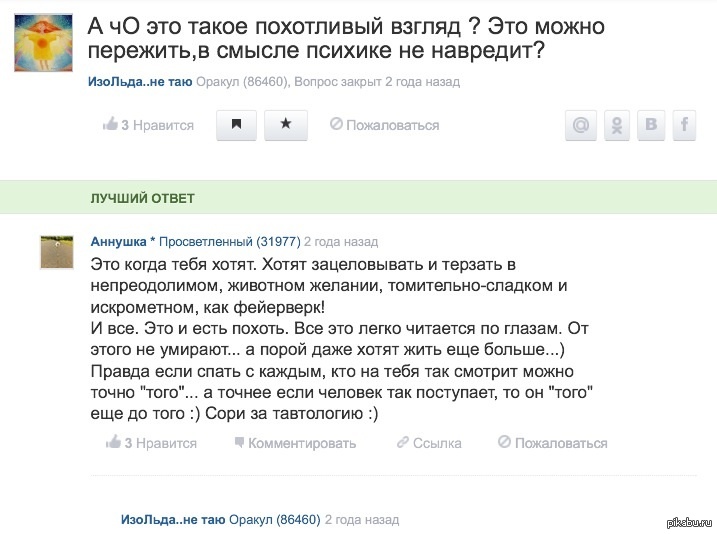Click the bookmark icon button under the question
Image resolution: width=717 pixels, height=534 pixels.
[x=236, y=125]
